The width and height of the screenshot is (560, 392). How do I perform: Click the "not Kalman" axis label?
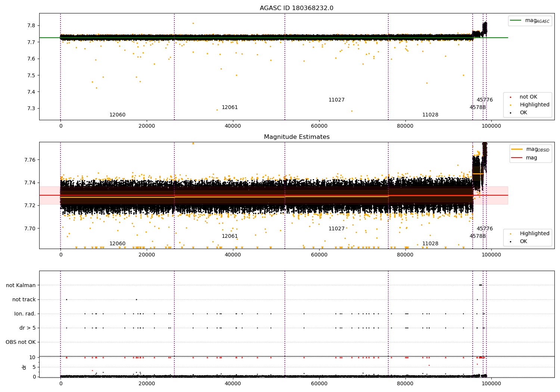pos(21,285)
